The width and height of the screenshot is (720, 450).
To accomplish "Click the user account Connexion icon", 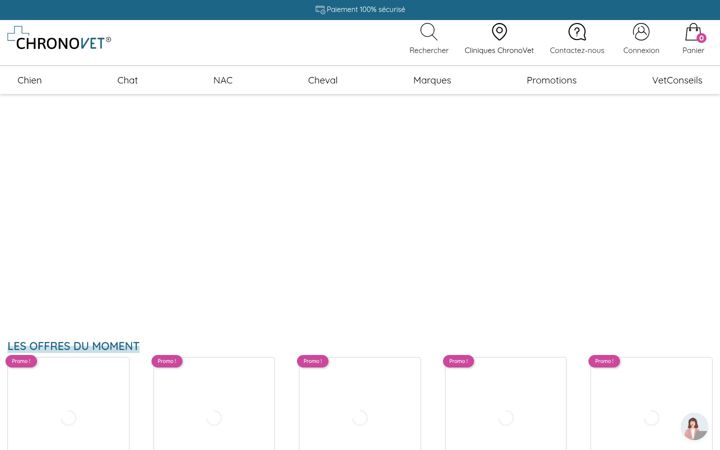I will pyautogui.click(x=641, y=32).
